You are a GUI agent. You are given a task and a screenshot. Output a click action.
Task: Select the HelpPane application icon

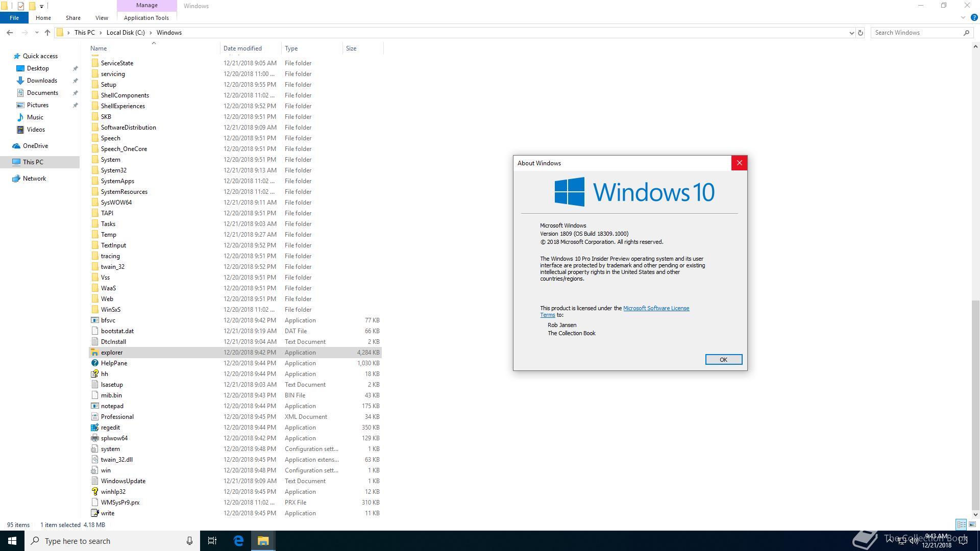tap(94, 363)
